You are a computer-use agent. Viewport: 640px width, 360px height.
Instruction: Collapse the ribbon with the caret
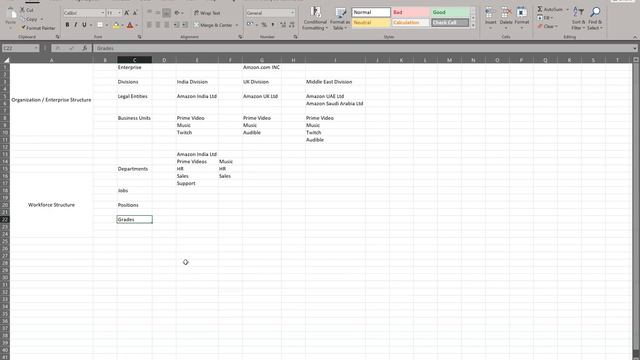pyautogui.click(x=635, y=37)
